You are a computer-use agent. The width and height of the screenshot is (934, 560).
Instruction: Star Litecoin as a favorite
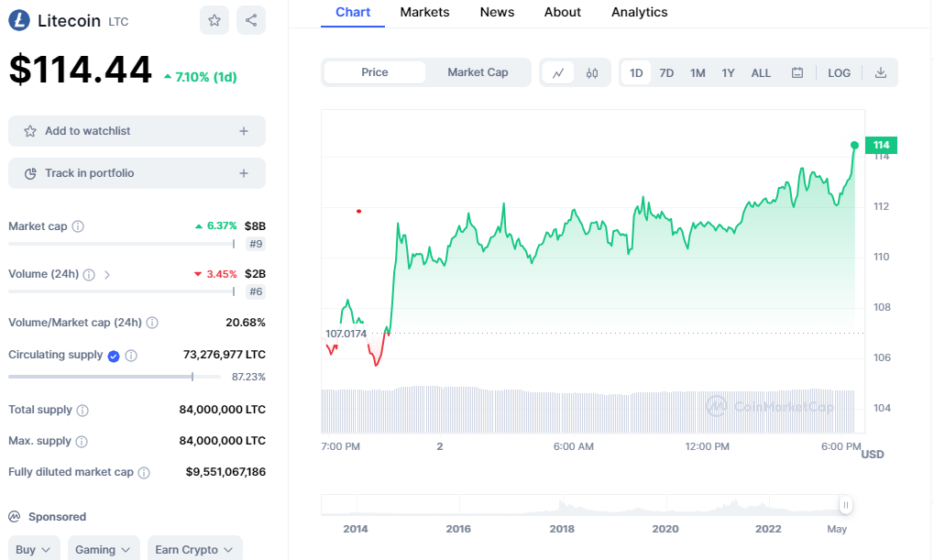point(214,20)
